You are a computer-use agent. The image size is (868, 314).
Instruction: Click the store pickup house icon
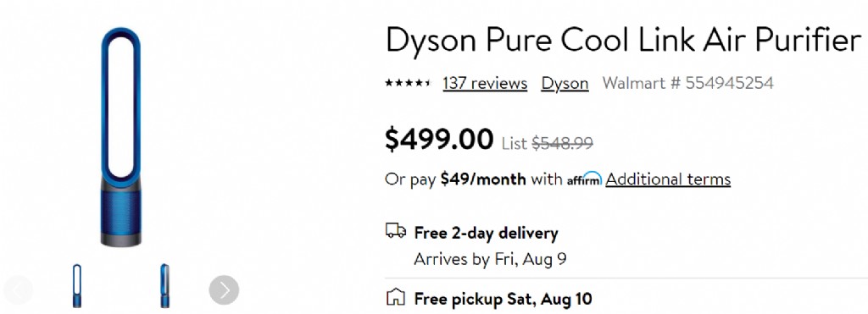395,297
